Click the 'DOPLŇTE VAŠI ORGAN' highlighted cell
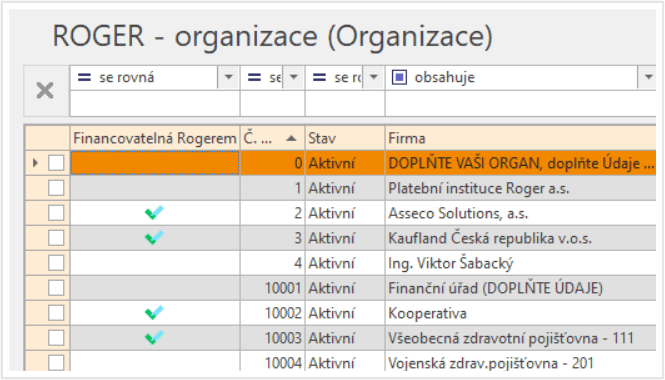The height and width of the screenshot is (380, 665). point(521,163)
